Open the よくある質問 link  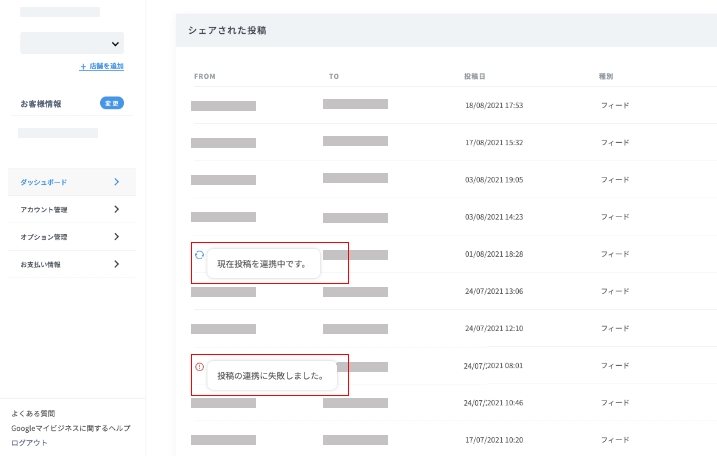[33, 413]
